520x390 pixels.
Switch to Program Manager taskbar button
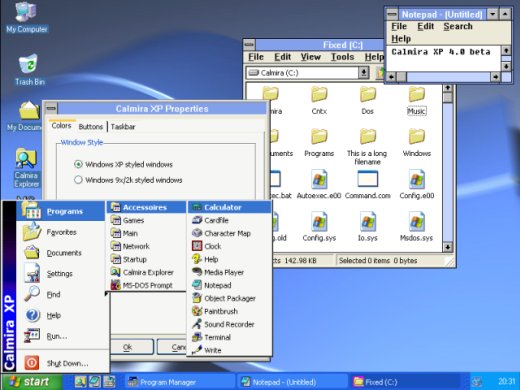[x=180, y=382]
